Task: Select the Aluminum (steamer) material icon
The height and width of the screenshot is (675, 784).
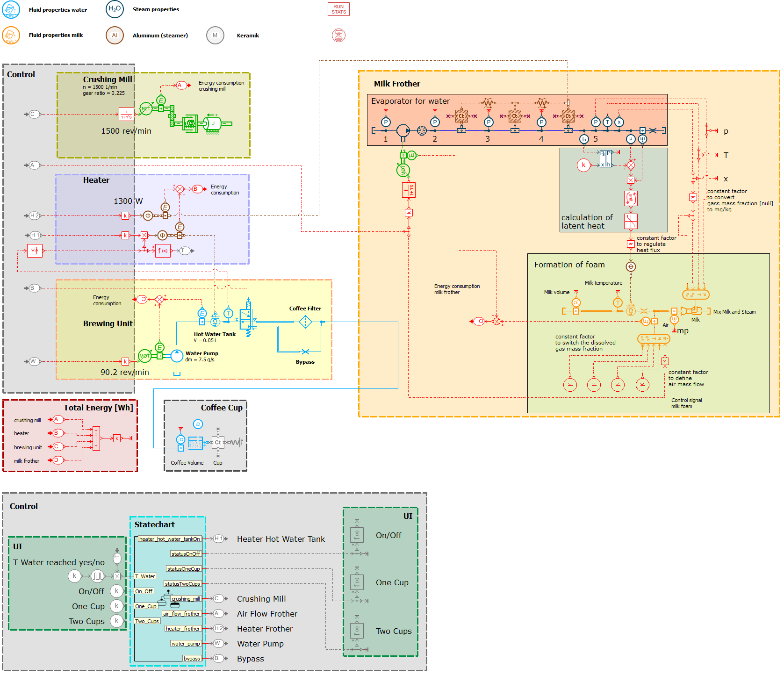Action: pos(115,35)
